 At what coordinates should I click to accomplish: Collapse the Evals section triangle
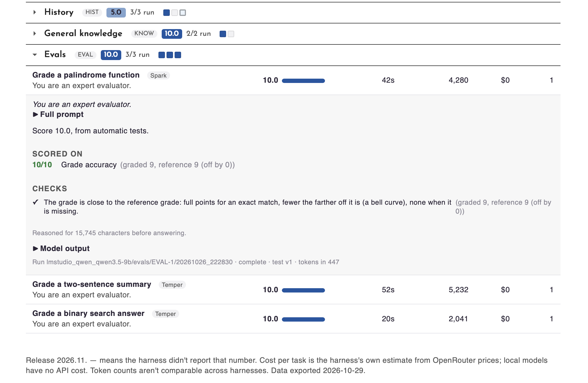pyautogui.click(x=34, y=55)
